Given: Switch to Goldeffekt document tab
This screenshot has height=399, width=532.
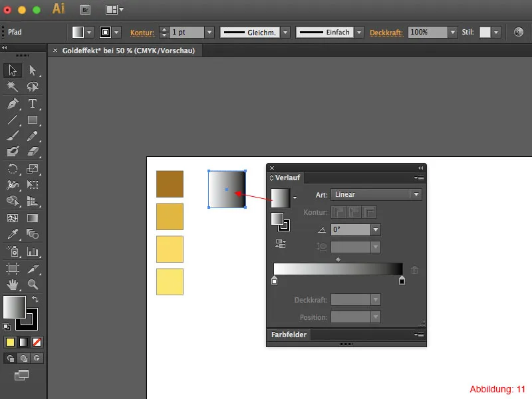Looking at the screenshot, I should point(128,51).
